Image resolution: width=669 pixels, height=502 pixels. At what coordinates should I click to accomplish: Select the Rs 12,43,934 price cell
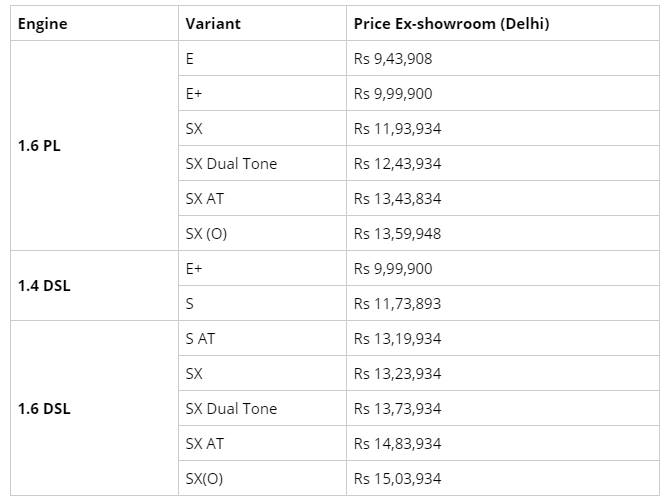[x=397, y=163]
